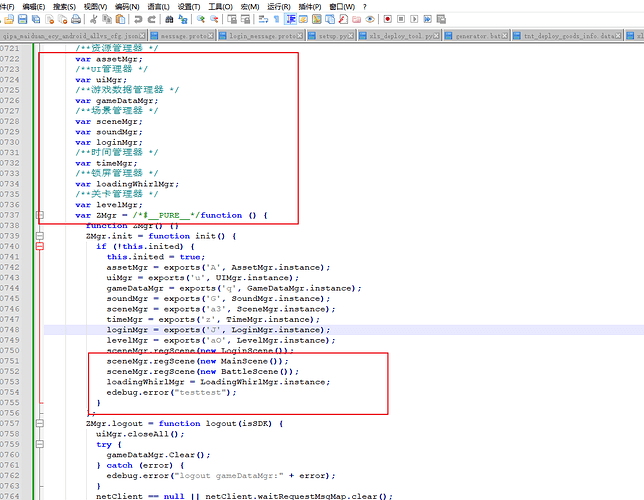Click the Save recorded macro icon
Image resolution: width=644 pixels, height=500 pixels.
pyautogui.click(x=441, y=19)
